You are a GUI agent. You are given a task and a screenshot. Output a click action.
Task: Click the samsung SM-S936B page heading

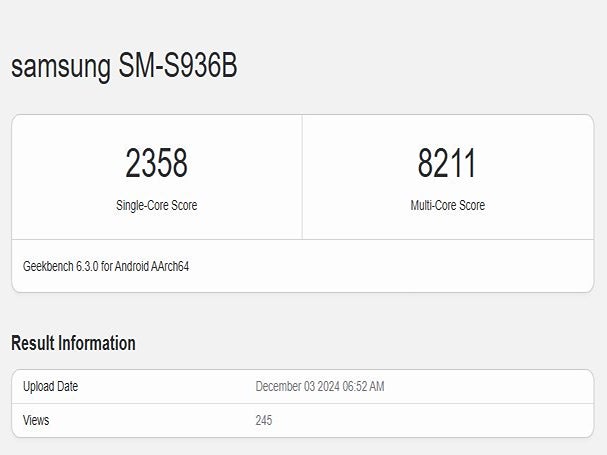[x=124, y=65]
